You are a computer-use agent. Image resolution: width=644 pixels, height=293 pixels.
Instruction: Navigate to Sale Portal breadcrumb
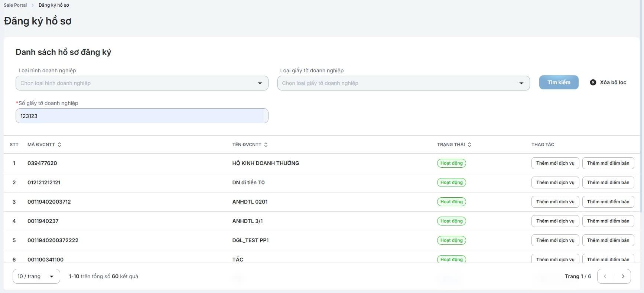[x=15, y=5]
